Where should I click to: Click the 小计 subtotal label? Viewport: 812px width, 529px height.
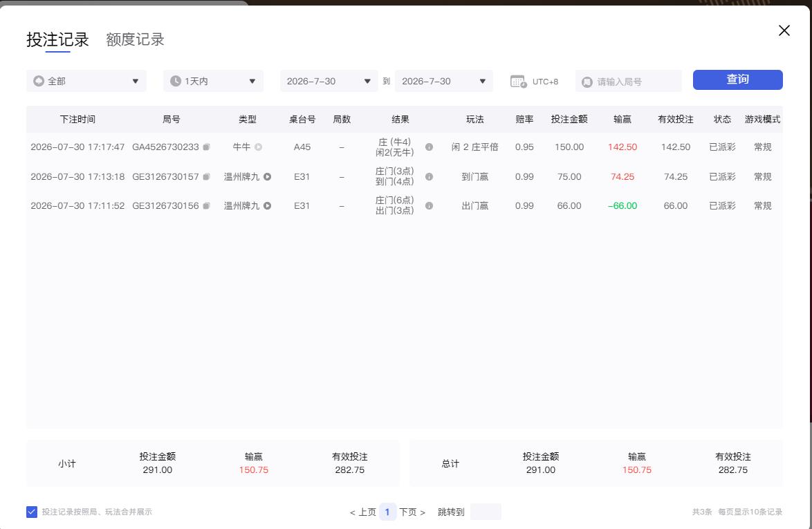point(67,464)
